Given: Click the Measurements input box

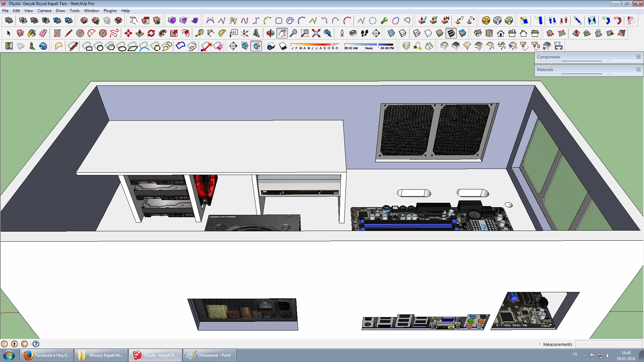Looking at the screenshot, I should pyautogui.click(x=608, y=344).
